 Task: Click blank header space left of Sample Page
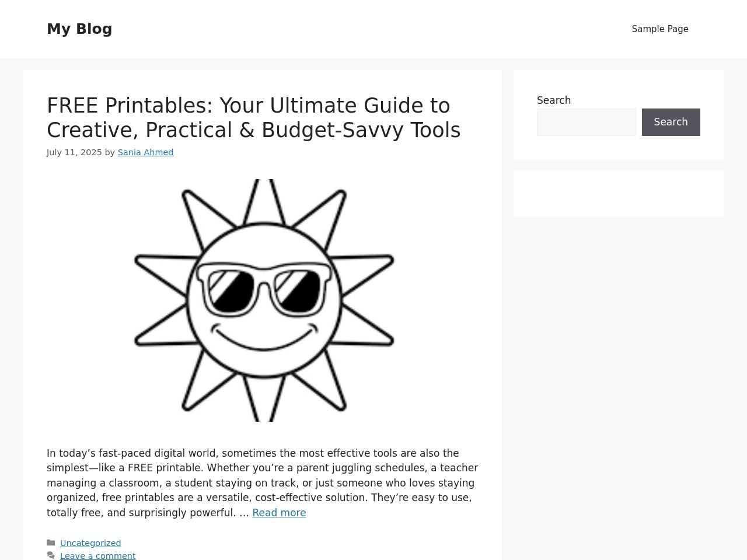[x=373, y=29]
